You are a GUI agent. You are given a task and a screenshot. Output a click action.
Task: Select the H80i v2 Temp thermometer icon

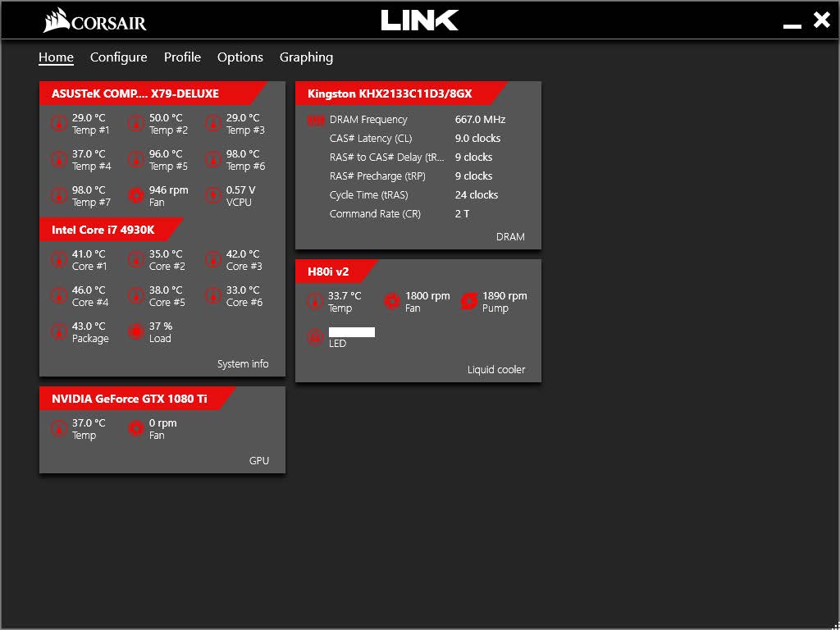[x=315, y=301]
